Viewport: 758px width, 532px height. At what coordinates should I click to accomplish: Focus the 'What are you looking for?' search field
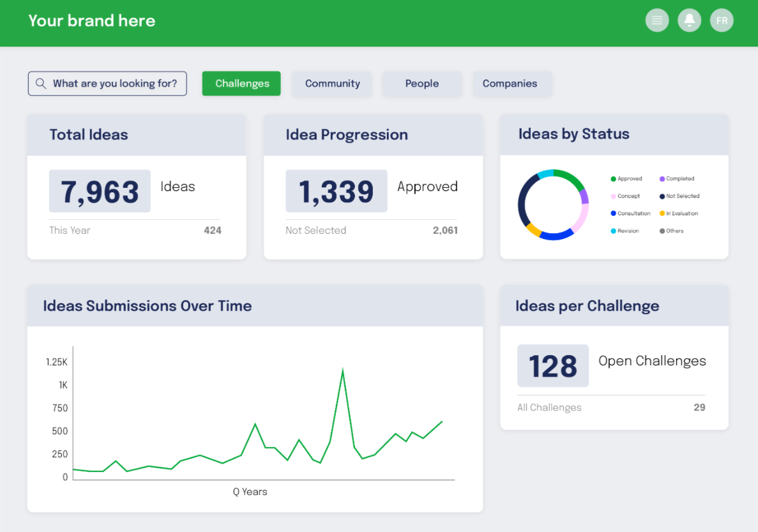pos(107,84)
